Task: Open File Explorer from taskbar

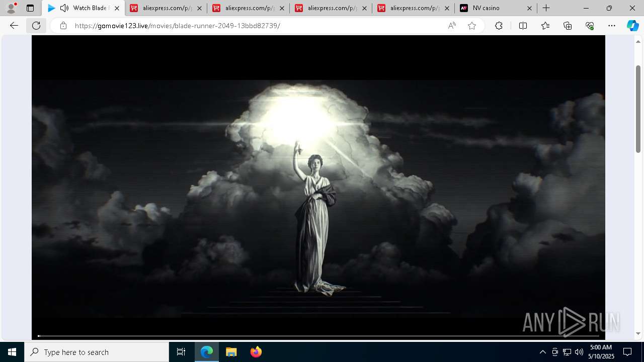Action: [x=231, y=352]
